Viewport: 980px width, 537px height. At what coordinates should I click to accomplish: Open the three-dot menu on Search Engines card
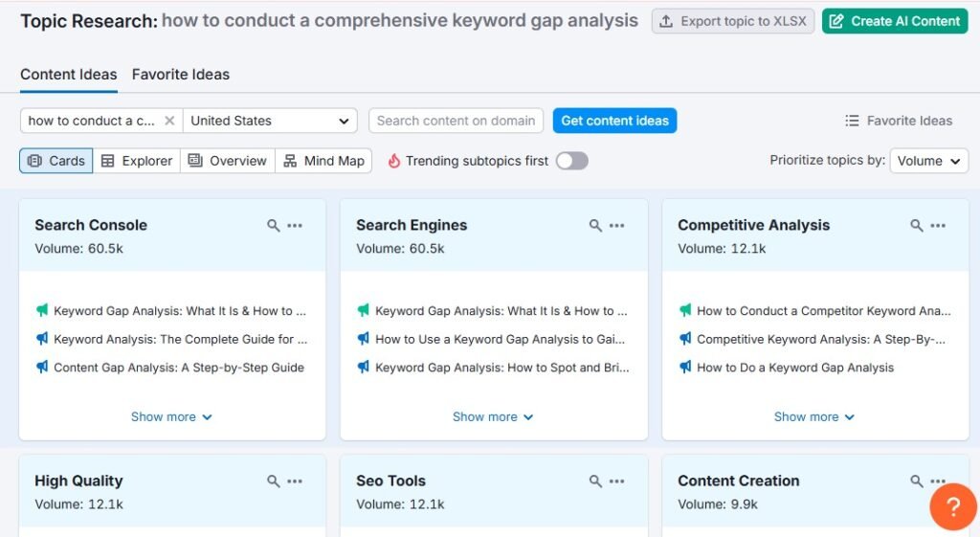click(617, 226)
